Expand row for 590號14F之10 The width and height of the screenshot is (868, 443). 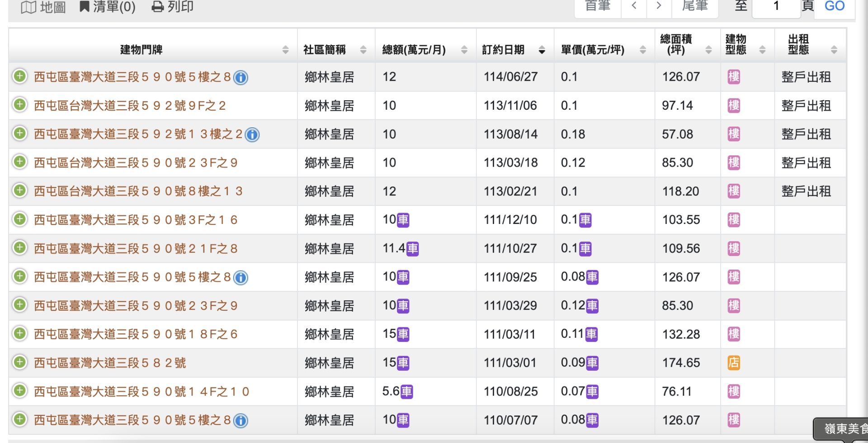click(x=19, y=391)
